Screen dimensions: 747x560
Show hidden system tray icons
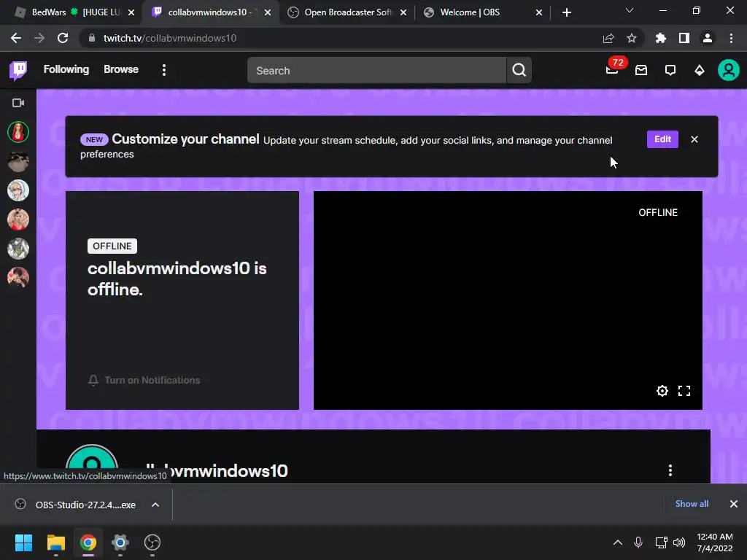(617, 542)
